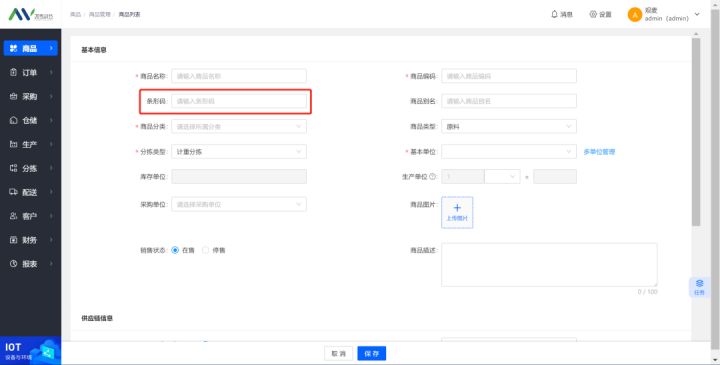Focus the 商品名称 input field
This screenshot has width=720, height=365.
[239, 76]
